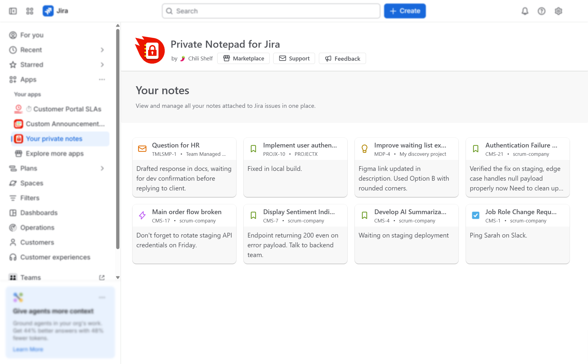The width and height of the screenshot is (588, 364).
Task: Open the Marketplace button
Action: [243, 58]
